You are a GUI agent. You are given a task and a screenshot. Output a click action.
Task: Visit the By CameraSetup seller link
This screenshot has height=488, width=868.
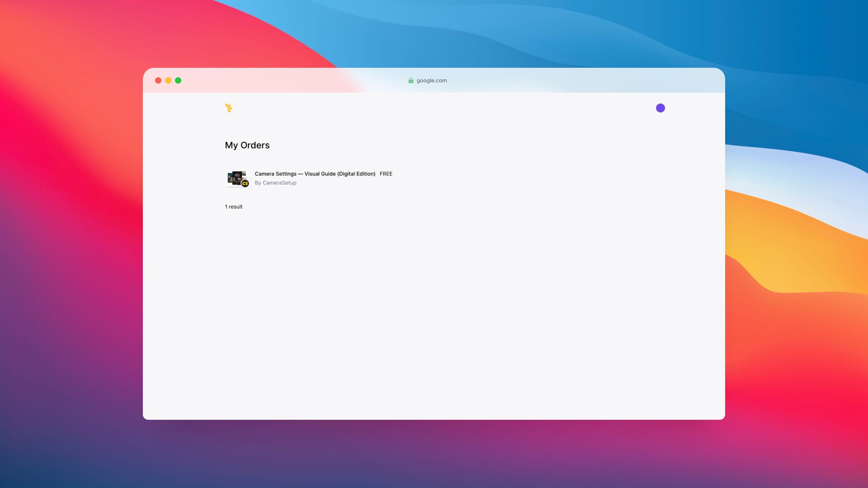pyautogui.click(x=275, y=183)
